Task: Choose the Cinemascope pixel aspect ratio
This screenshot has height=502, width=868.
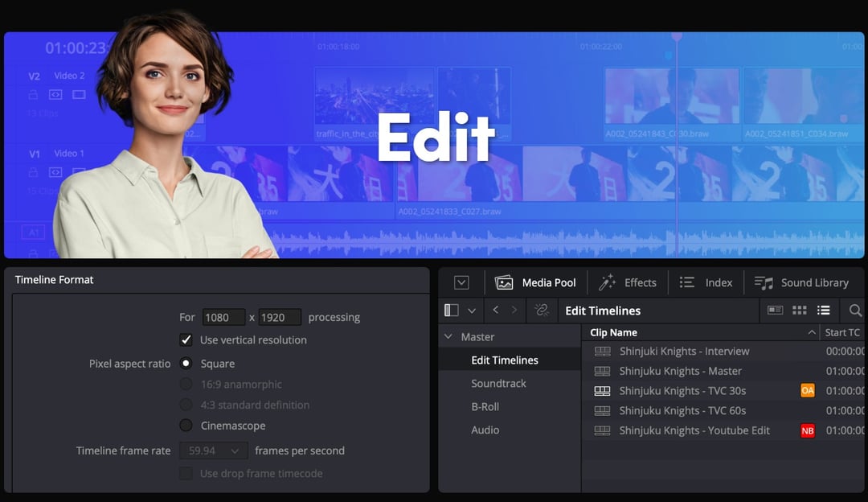Action: [186, 426]
